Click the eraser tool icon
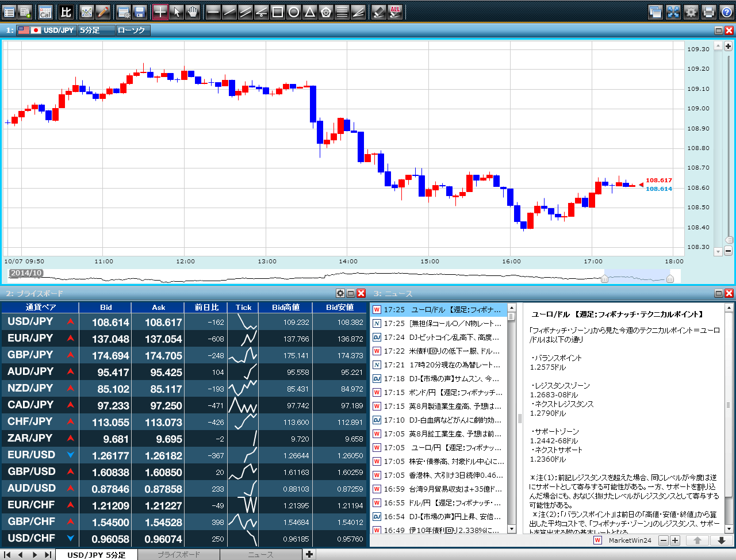 click(x=379, y=11)
